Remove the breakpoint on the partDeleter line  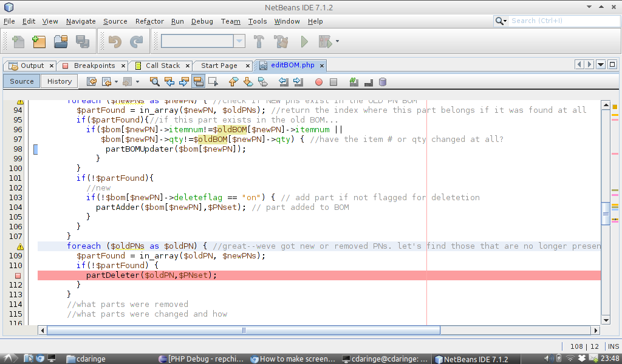[x=18, y=275]
